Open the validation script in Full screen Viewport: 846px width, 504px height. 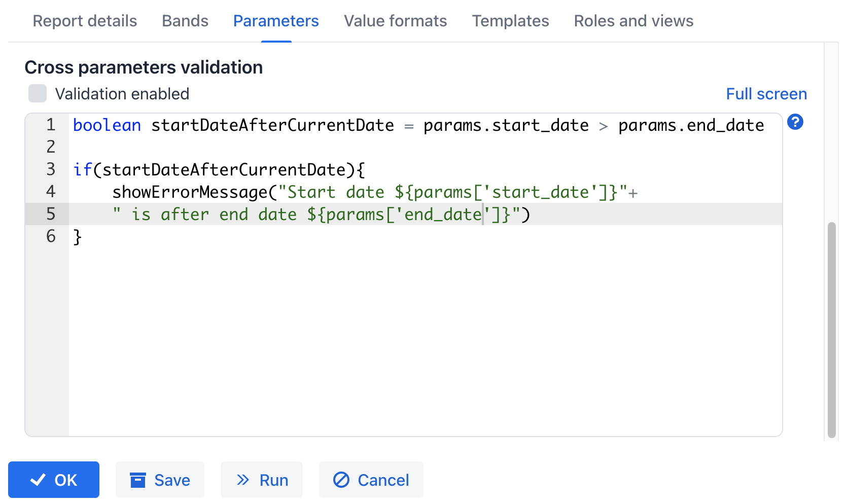pyautogui.click(x=766, y=93)
